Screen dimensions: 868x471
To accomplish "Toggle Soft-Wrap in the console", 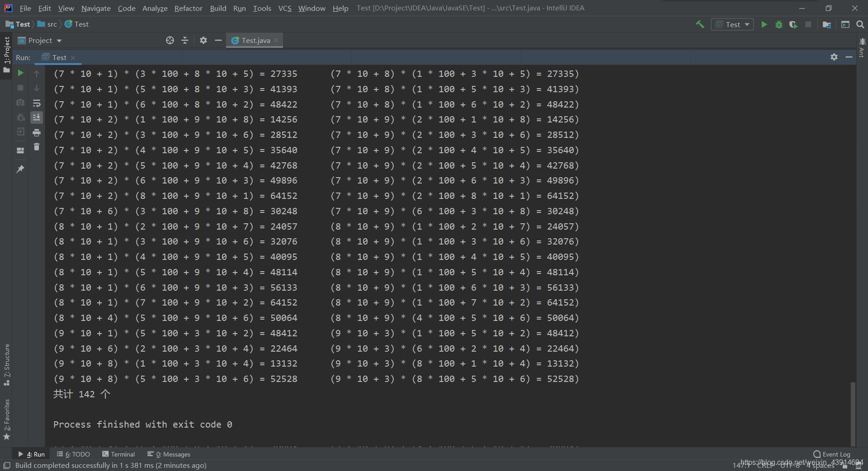I will (x=37, y=103).
